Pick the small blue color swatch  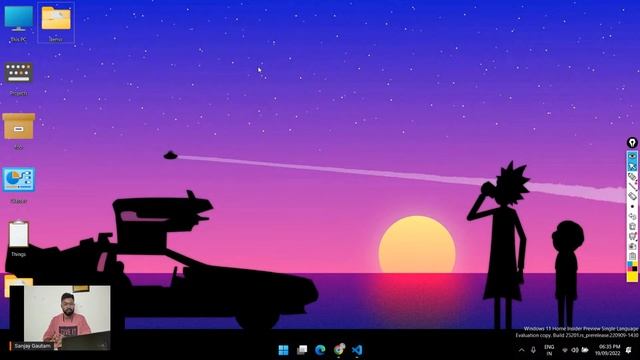(x=630, y=264)
